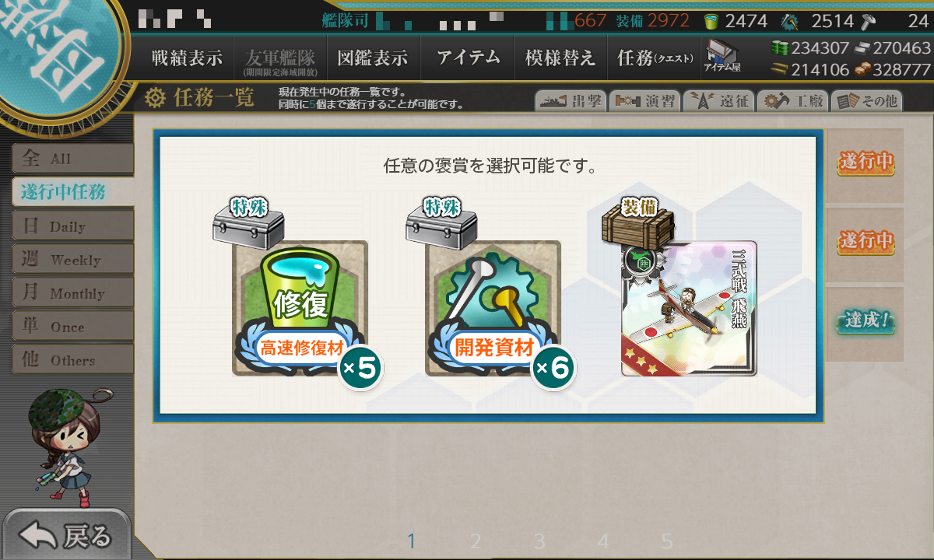
Task: Open アイテム in top menu
Action: pyautogui.click(x=468, y=58)
